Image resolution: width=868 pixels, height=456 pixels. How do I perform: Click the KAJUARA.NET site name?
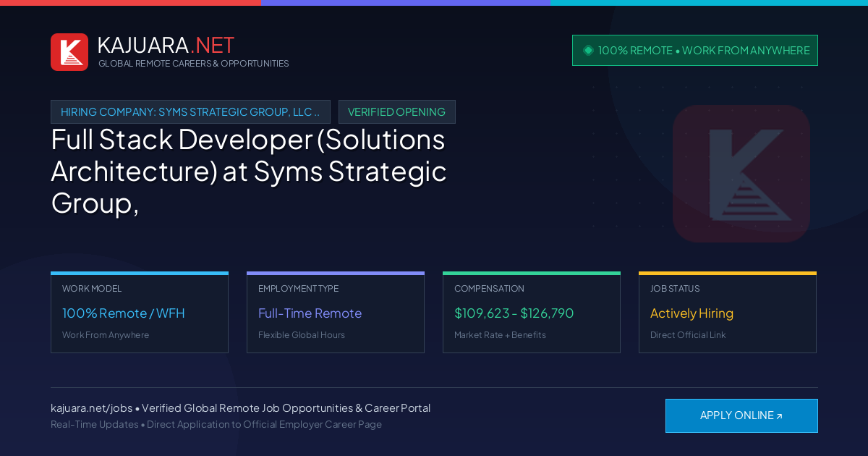point(166,45)
